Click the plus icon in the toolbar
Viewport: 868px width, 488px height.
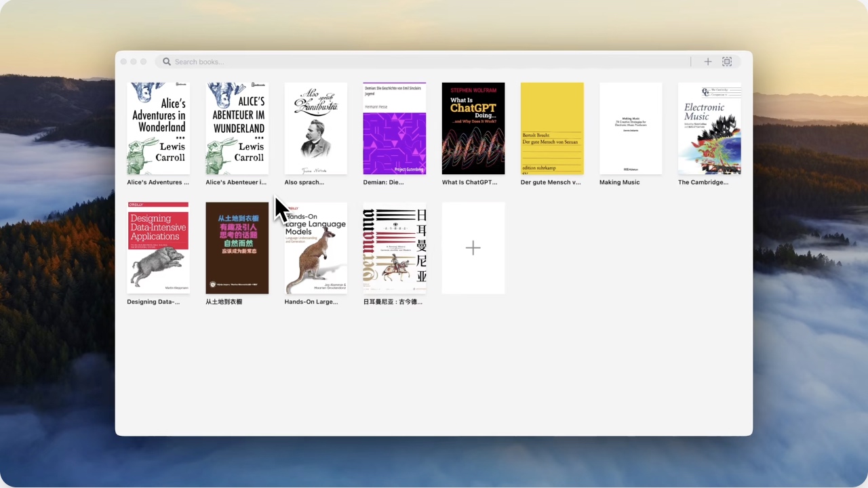tap(707, 62)
